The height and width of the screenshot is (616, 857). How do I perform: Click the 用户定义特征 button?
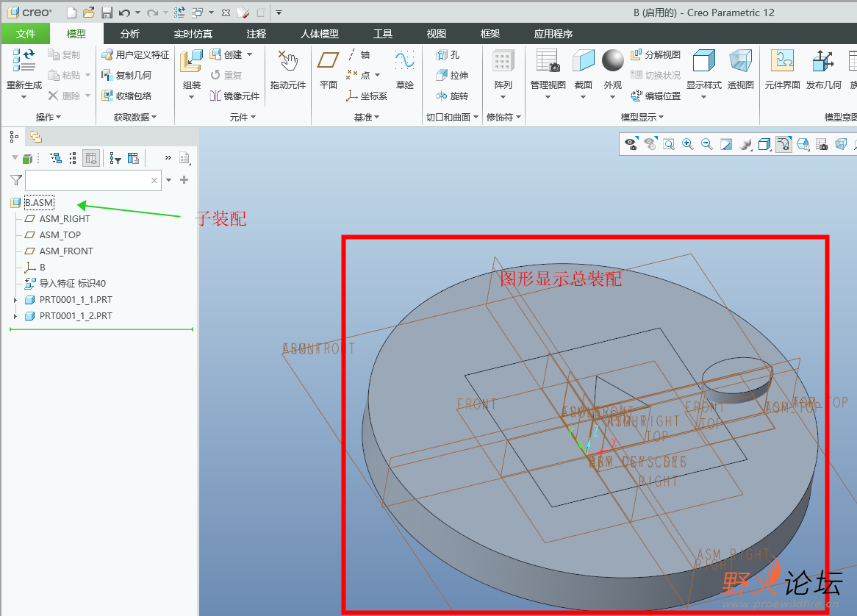tap(135, 55)
